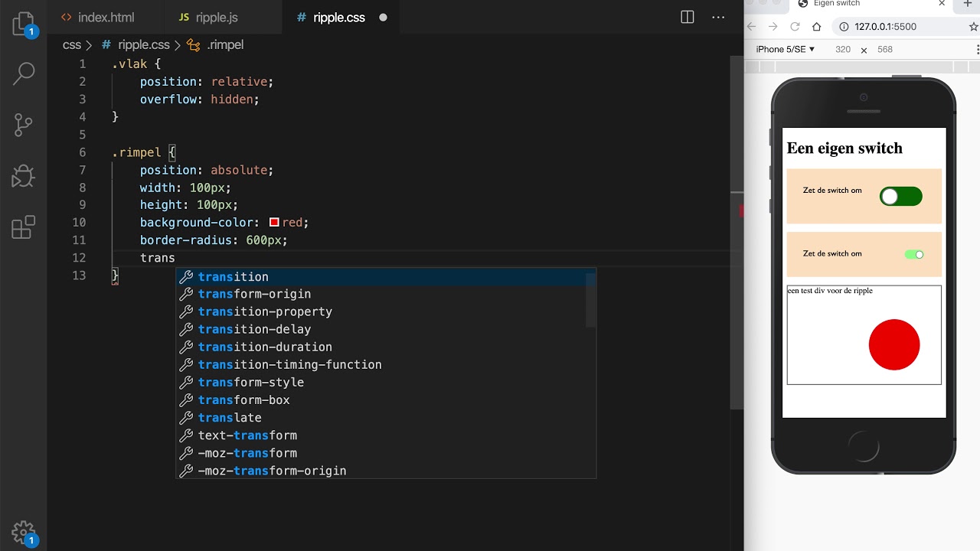Click the editor vertical scrollbar

(737, 232)
